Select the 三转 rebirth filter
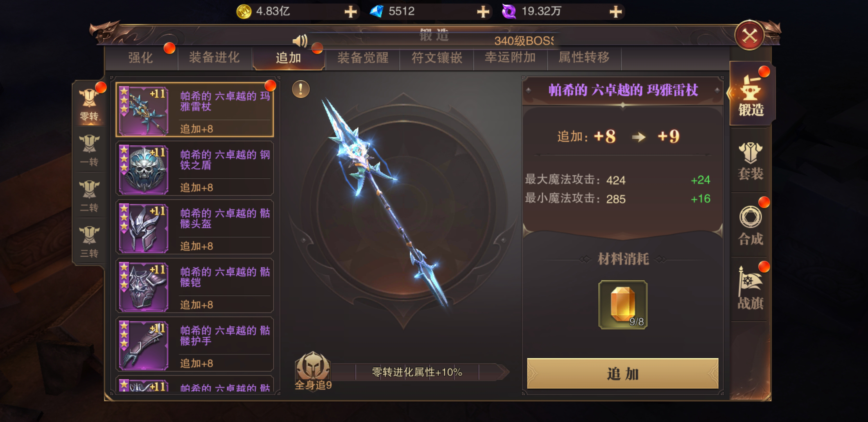Image resolution: width=868 pixels, height=422 pixels. pyautogui.click(x=89, y=242)
